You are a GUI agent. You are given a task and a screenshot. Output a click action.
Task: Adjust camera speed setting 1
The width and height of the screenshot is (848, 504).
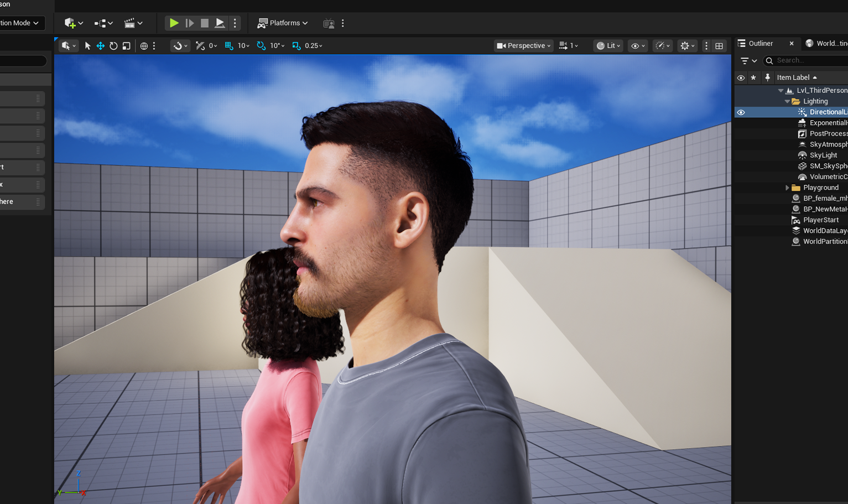coord(569,46)
